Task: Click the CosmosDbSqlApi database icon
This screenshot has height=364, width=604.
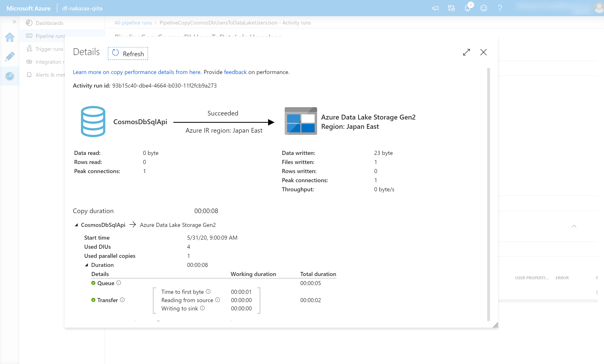Action: [x=93, y=121]
